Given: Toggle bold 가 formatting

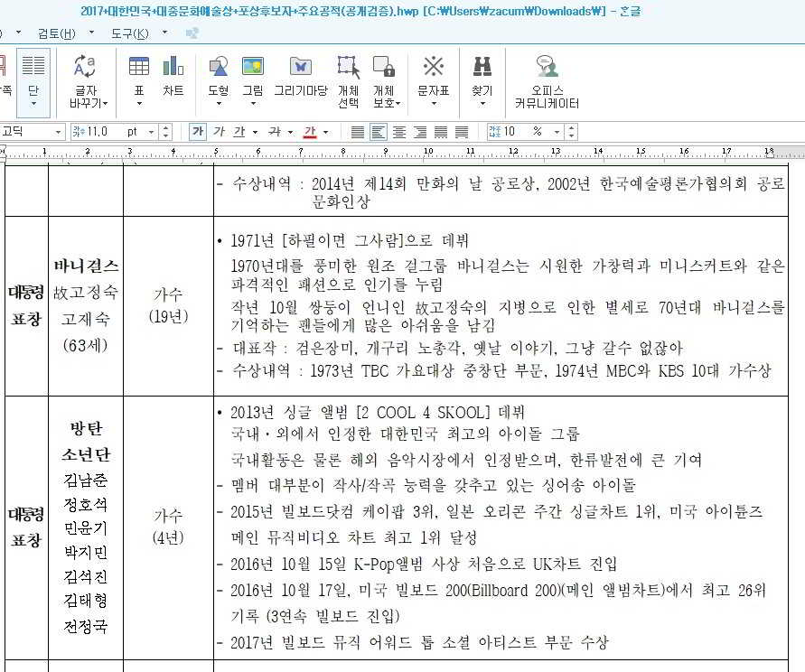Looking at the screenshot, I should click(x=198, y=132).
